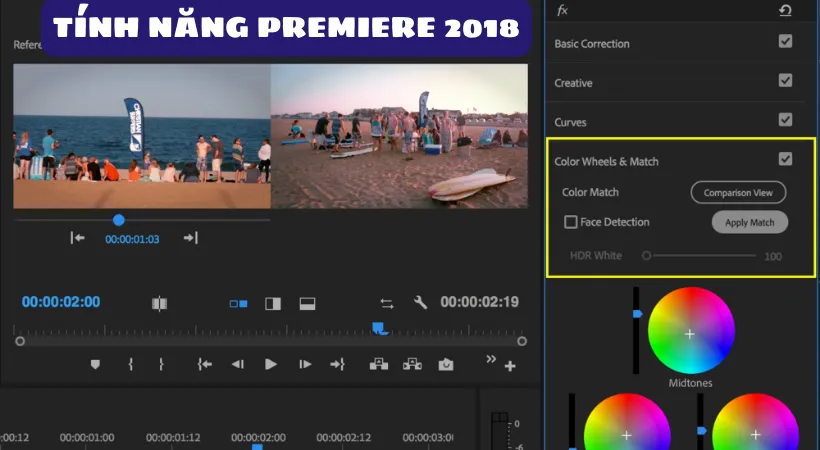Open the transport overflow chevrons
Image resolution: width=820 pixels, height=450 pixels.
pyautogui.click(x=491, y=359)
